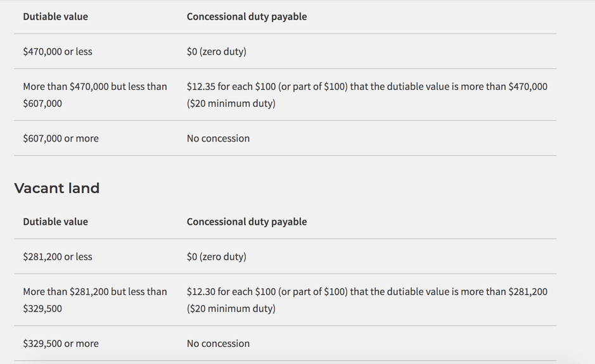Click "($20 minimum duty)" under the $12.30 rate

coord(231,308)
